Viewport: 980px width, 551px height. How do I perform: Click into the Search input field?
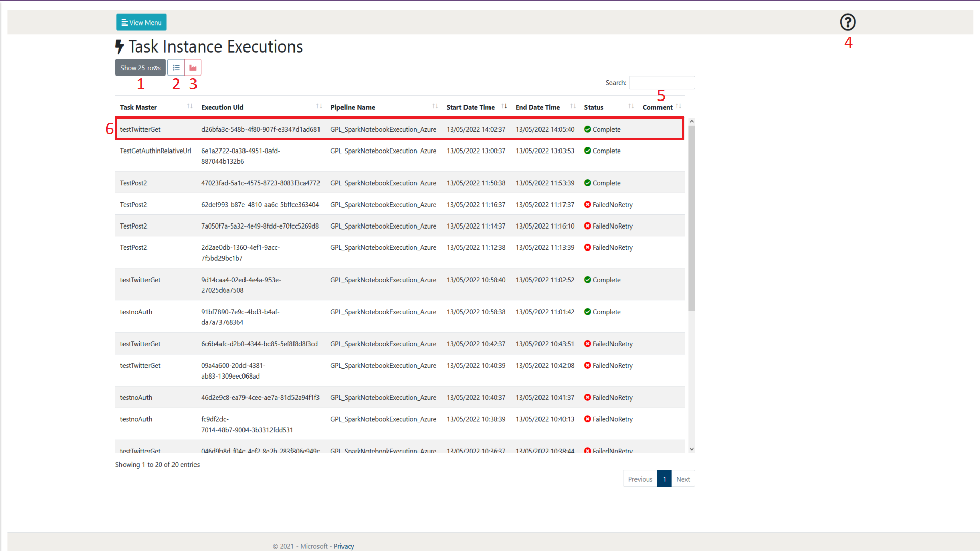661,83
